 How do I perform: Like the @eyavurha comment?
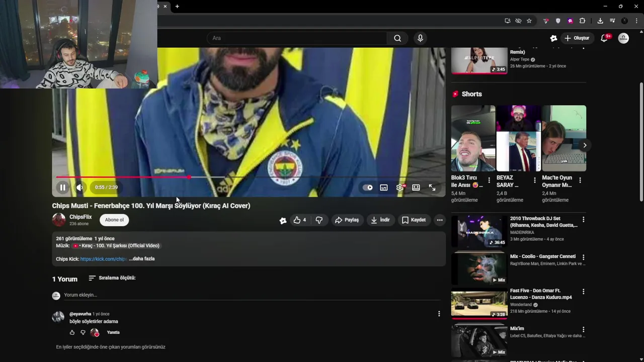[72, 332]
